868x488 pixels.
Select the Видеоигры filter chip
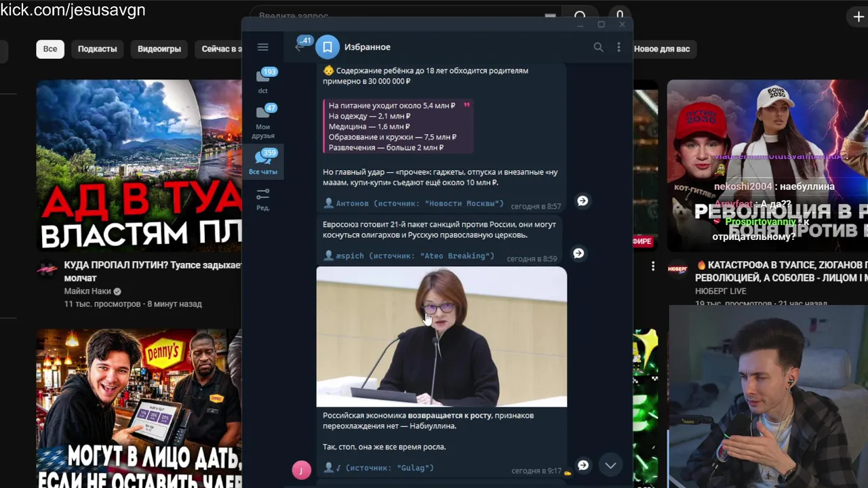[159, 49]
